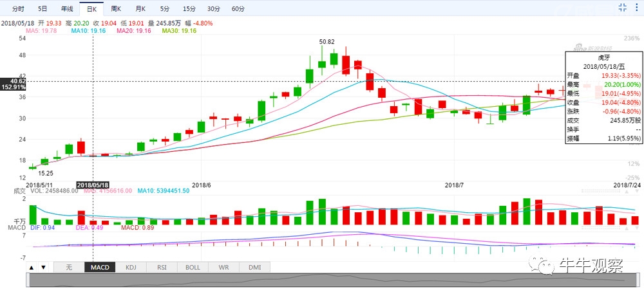The image size is (644, 294).
Task: Select the DMI indicator button
Action: coord(254,267)
